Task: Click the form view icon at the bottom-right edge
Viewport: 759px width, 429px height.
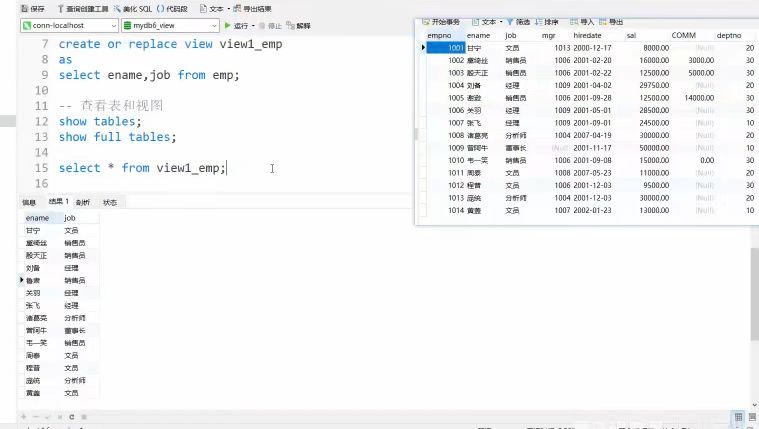Action: coord(752,416)
